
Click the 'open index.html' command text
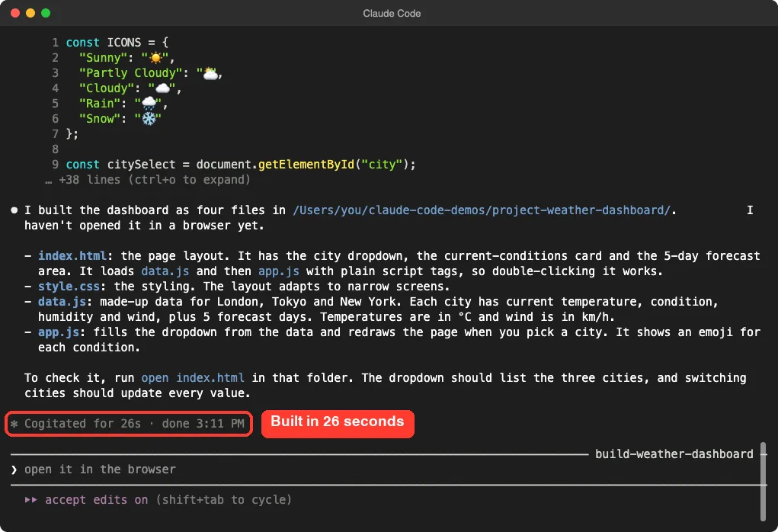click(x=193, y=378)
